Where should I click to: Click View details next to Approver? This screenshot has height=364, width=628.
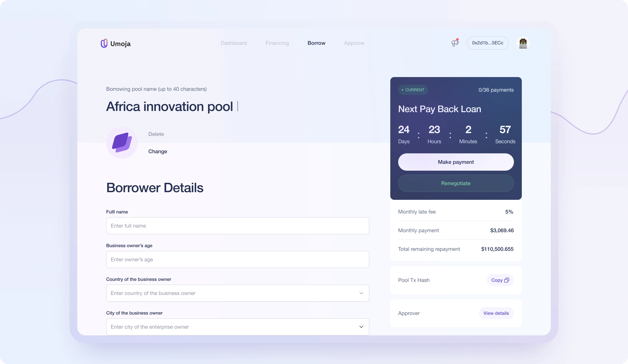496,313
